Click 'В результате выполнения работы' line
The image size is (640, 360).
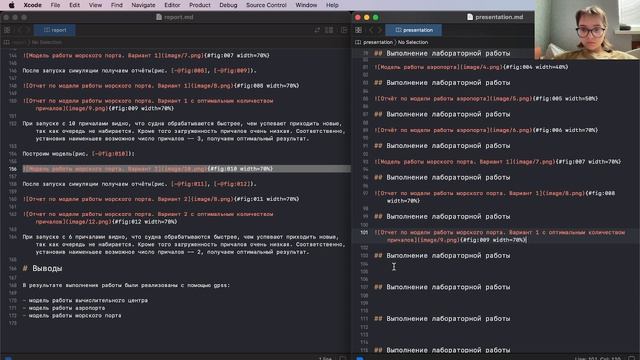click(x=126, y=285)
